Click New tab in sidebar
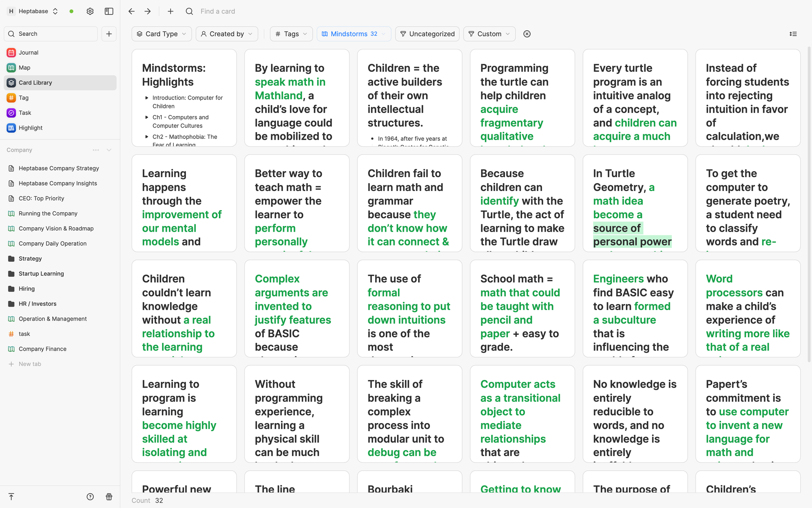This screenshot has height=508, width=812. coord(30,364)
